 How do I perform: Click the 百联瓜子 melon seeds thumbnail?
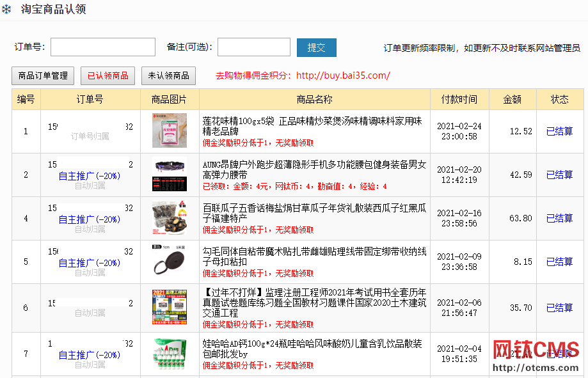pos(170,219)
